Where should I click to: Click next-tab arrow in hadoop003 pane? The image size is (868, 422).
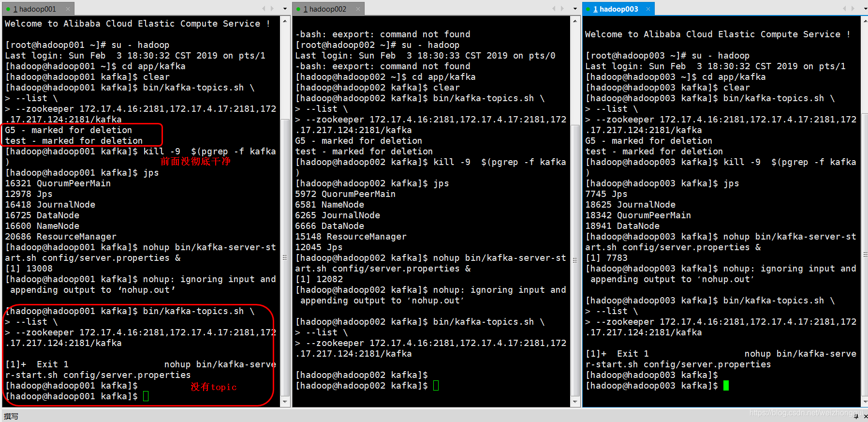(x=853, y=9)
